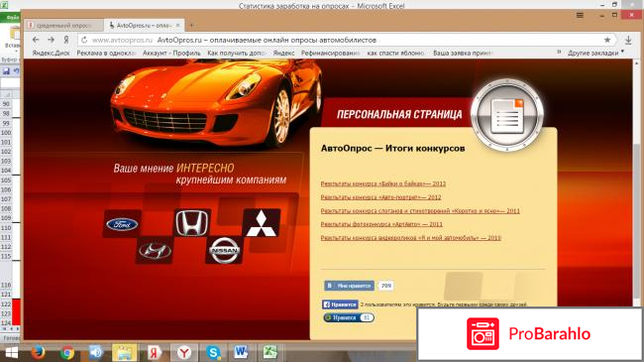644x362 pixels.
Task: Open File Explorer from the taskbar
Action: pyautogui.click(x=125, y=352)
